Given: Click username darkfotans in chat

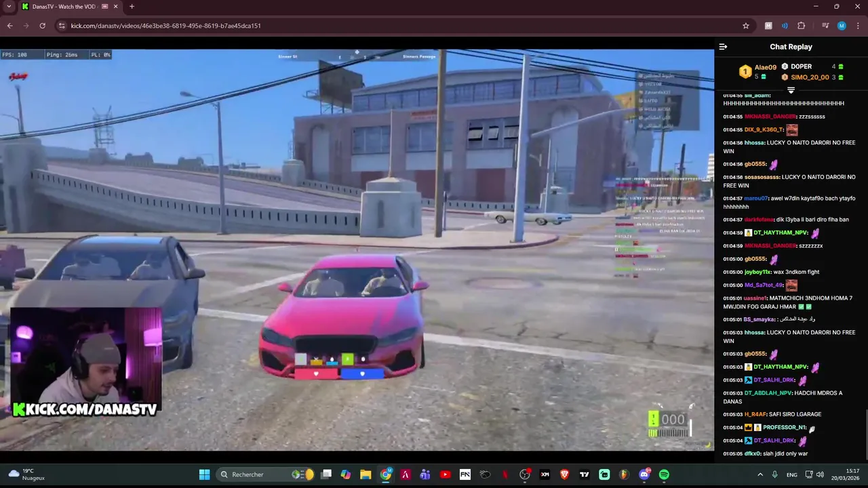Looking at the screenshot, I should (x=758, y=220).
